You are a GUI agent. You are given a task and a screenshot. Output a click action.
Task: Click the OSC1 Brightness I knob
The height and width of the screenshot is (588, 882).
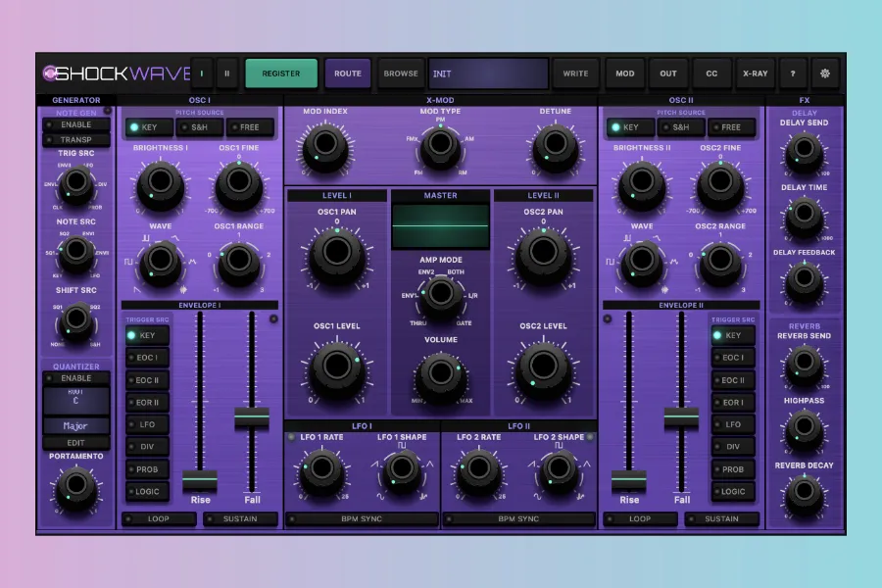pyautogui.click(x=160, y=183)
